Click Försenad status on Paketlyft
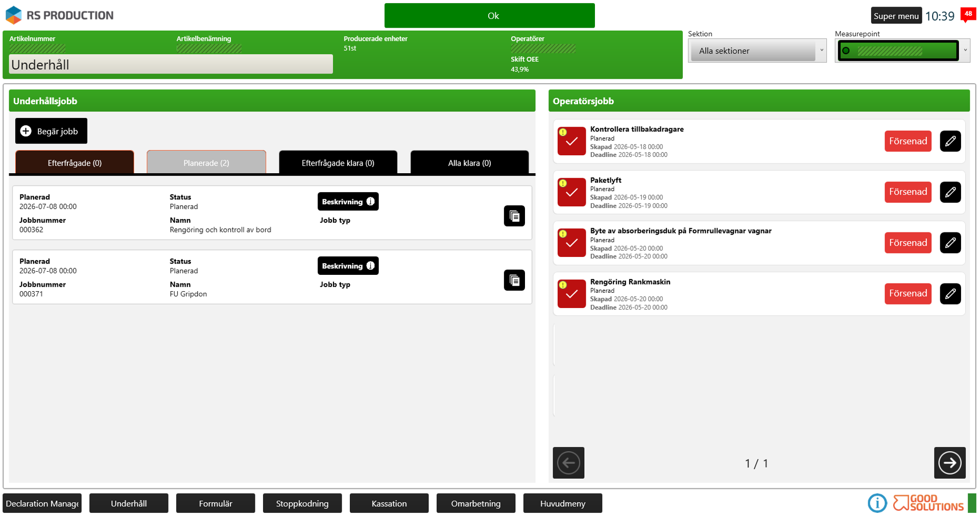Screen dimensions: 980x517 click(907, 192)
